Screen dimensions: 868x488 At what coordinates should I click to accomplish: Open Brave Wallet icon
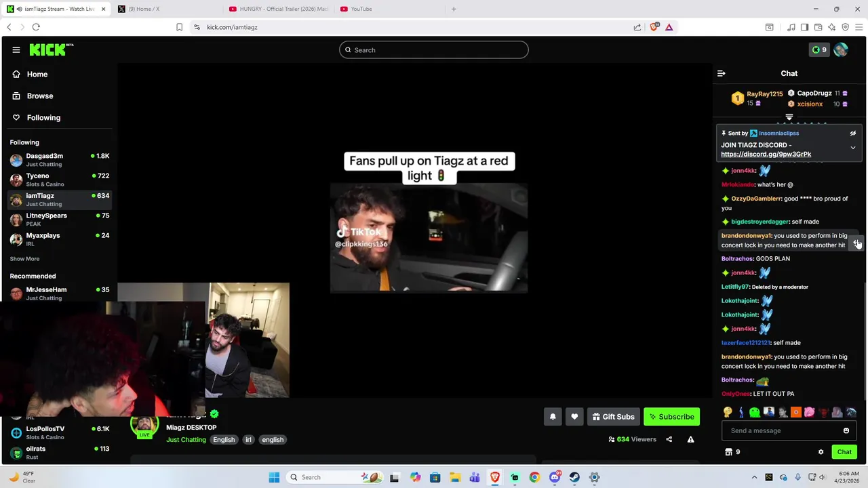(x=818, y=27)
